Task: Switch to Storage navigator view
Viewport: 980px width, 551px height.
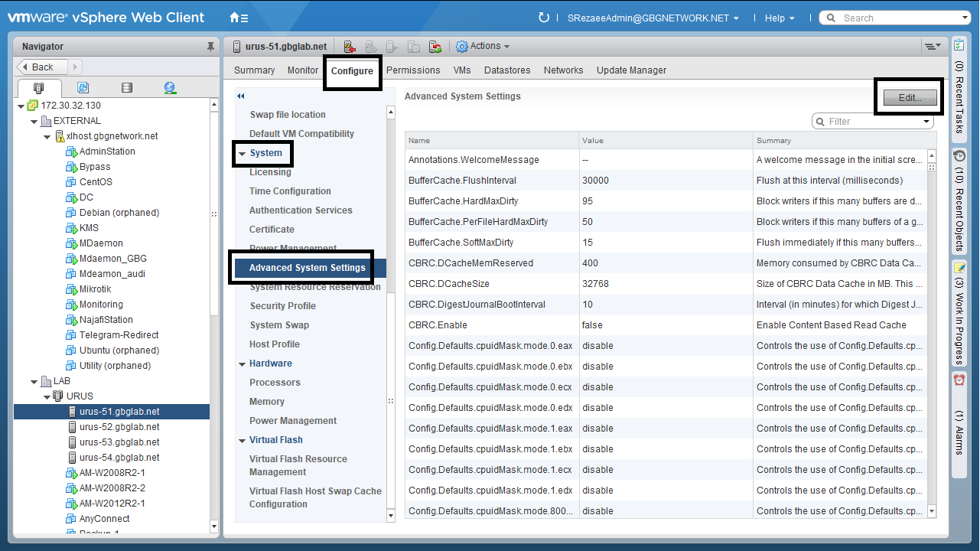Action: click(x=126, y=88)
